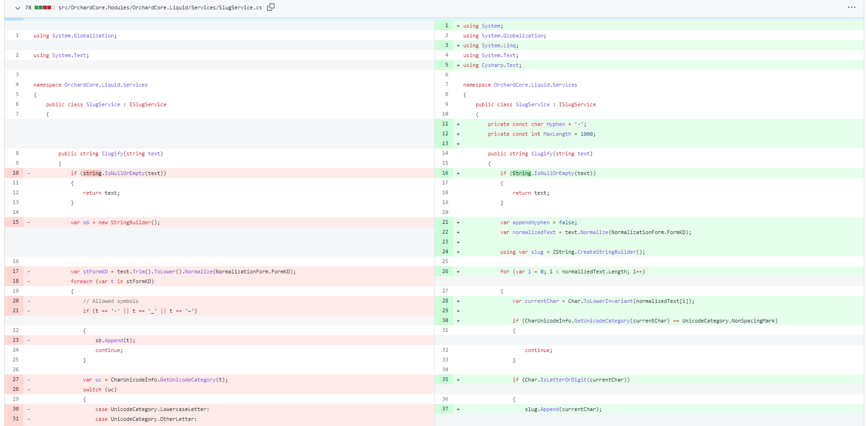
Task: Click right 'public class SlugService : ISlugService' line
Action: [x=535, y=104]
